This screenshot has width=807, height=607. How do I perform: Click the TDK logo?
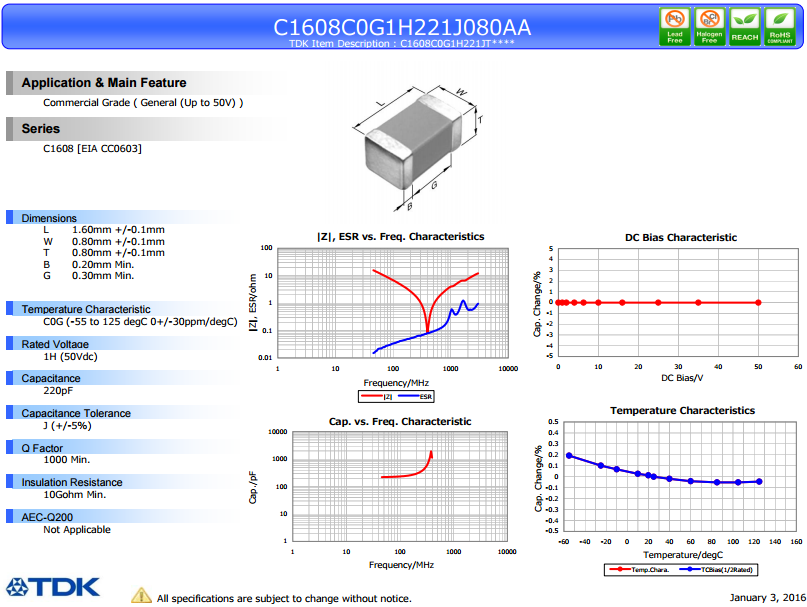point(53,587)
